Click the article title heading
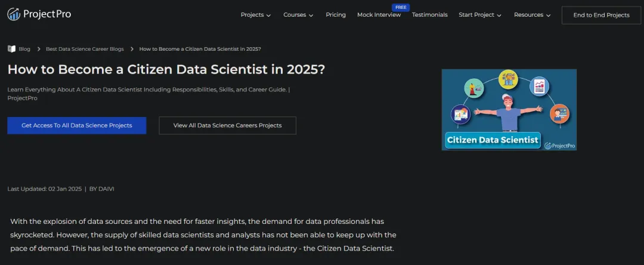This screenshot has width=644, height=265. coord(166,69)
